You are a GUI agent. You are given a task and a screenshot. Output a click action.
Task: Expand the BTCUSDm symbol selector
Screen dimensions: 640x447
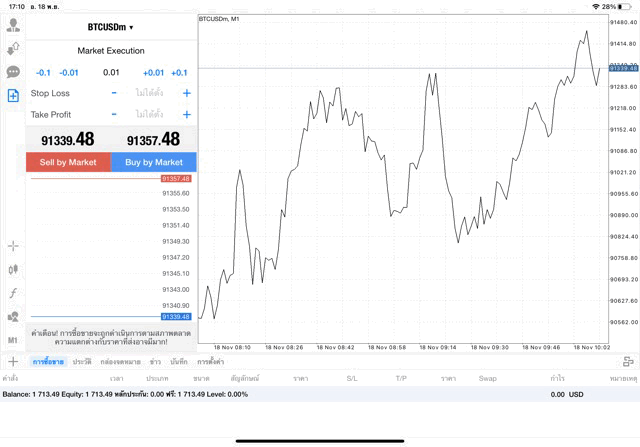(111, 27)
